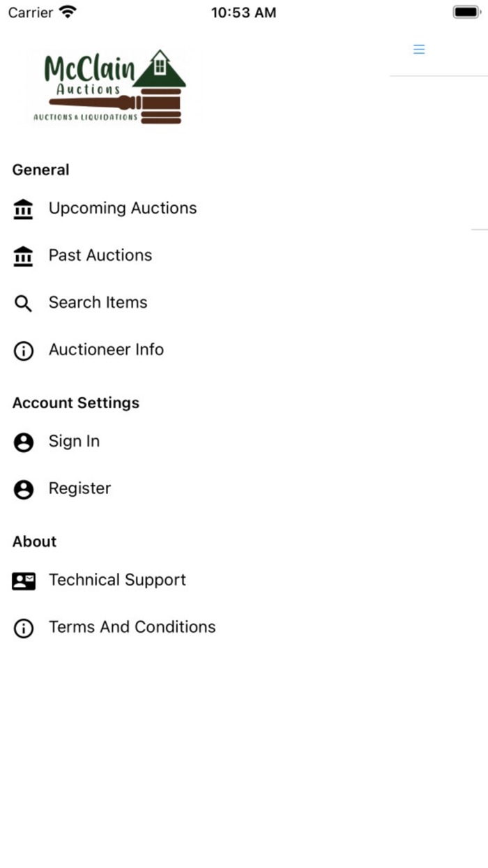View Auctioneer Info
488x868 pixels.
(x=106, y=350)
